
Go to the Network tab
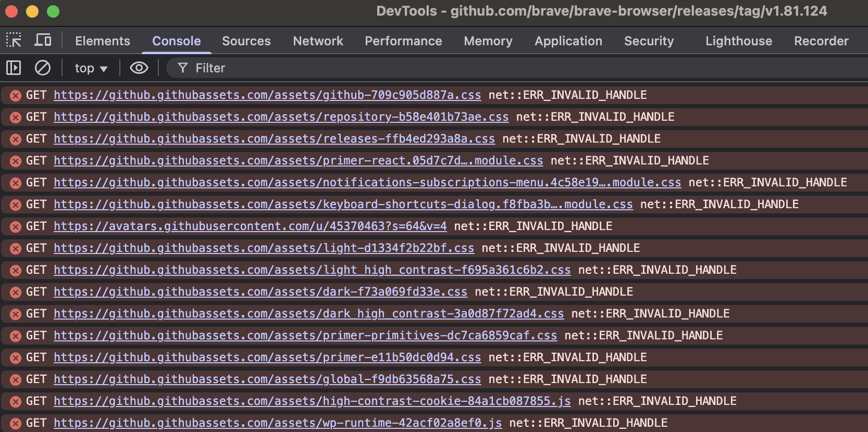tap(318, 41)
